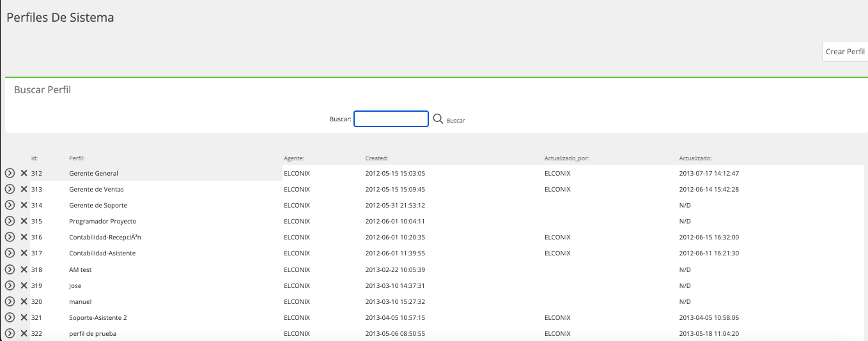Viewport: 868px width, 341px height.
Task: Open profile 318 AM test arrow icon
Action: click(x=10, y=269)
